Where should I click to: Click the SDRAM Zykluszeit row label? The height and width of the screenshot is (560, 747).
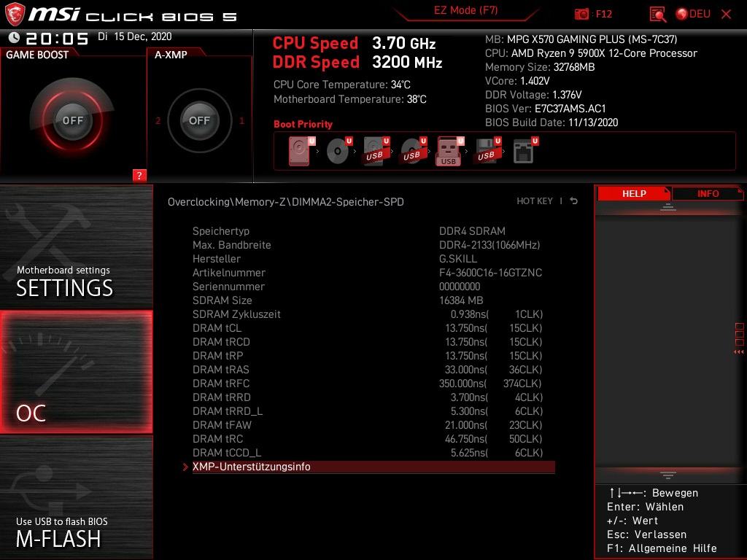pos(237,314)
